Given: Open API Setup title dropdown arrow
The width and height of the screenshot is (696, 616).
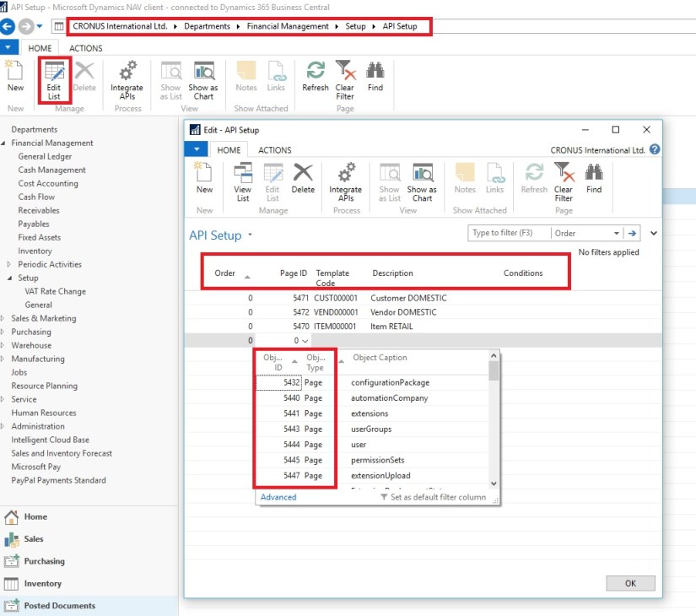Looking at the screenshot, I should pos(250,235).
